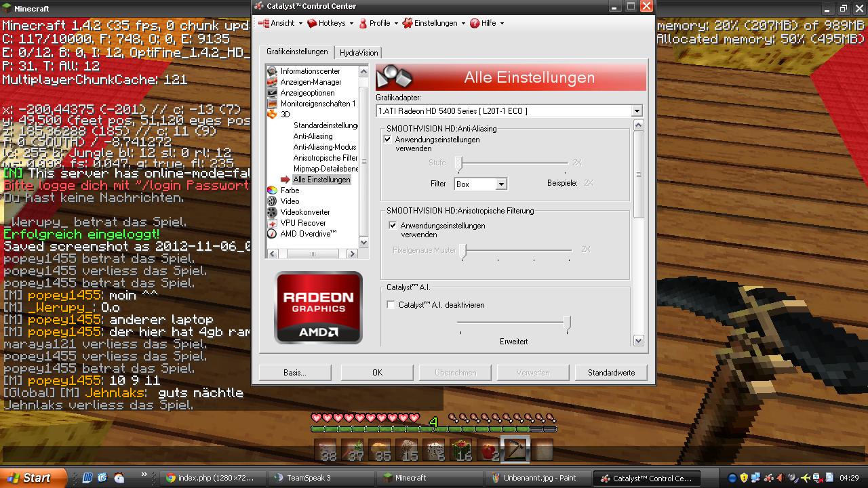Viewport: 868px width, 488px height.
Task: Open the Videokonverter icon entry
Action: point(272,212)
